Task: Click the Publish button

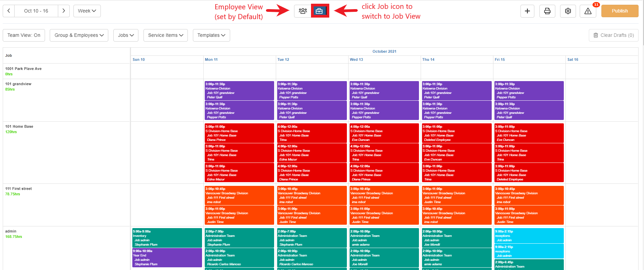Action: point(620,11)
